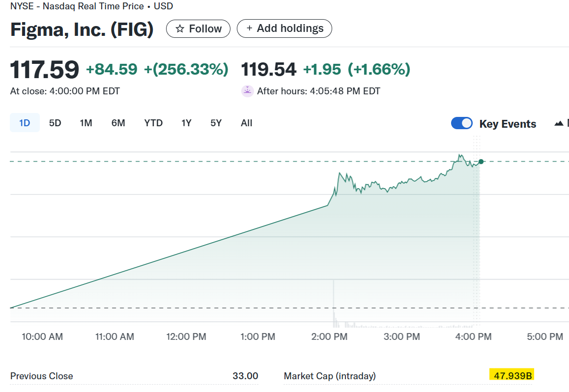The image size is (569, 392).
Task: Click the 11:00 AM axis label
Action: point(114,336)
